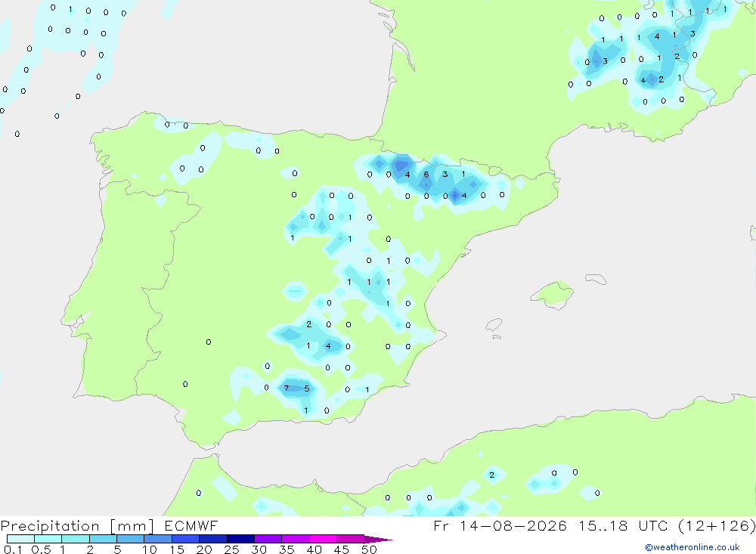Click the 0.1–0.5 mm legend color swatch
756x554 pixels.
coord(20,539)
